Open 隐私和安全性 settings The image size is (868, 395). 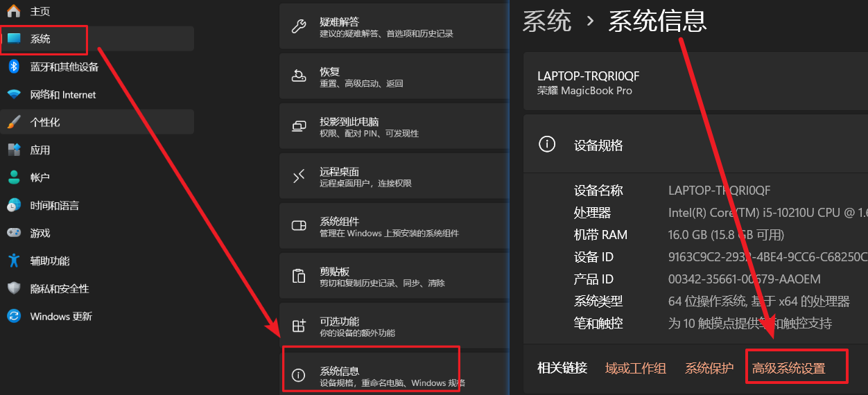(x=97, y=288)
